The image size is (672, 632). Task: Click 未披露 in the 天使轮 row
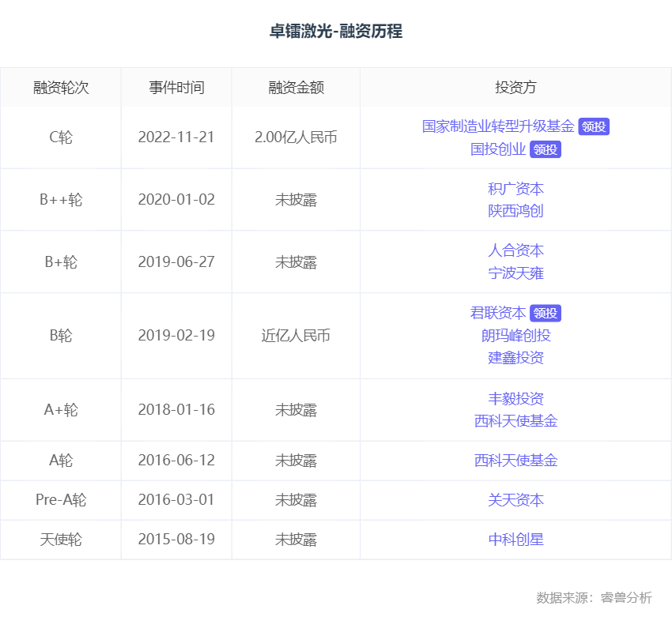[296, 539]
